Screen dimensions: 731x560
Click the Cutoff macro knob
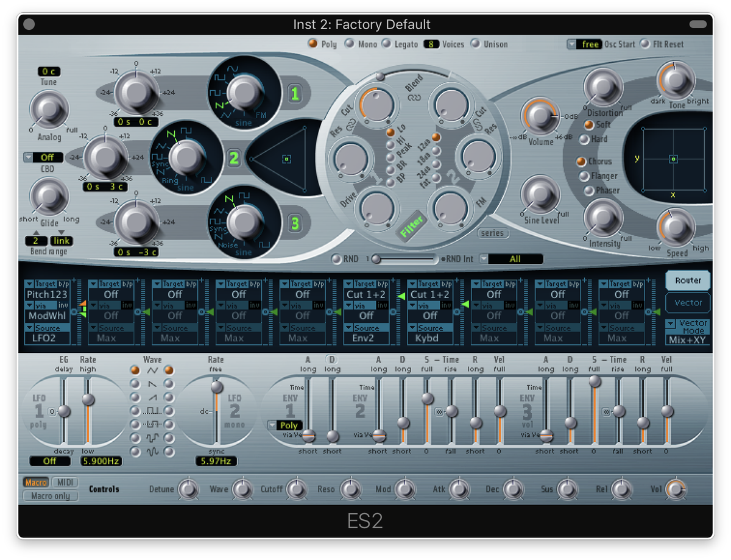pos(296,489)
